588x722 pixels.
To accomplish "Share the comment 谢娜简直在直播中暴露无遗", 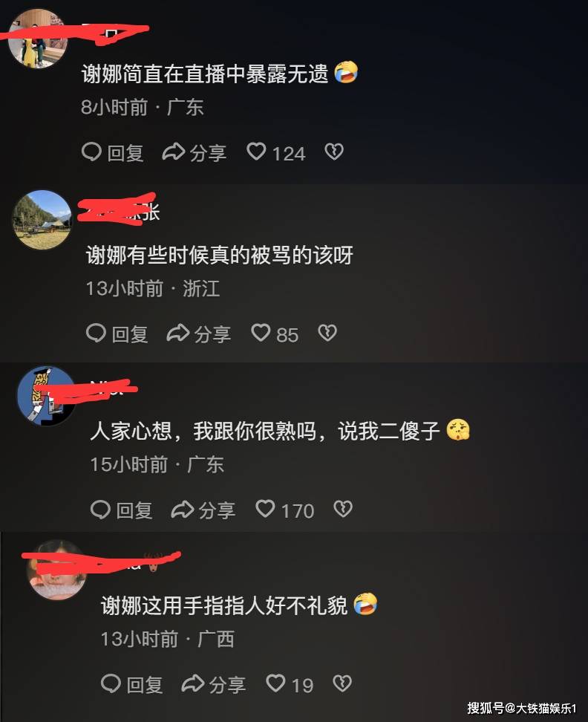I will 195,152.
